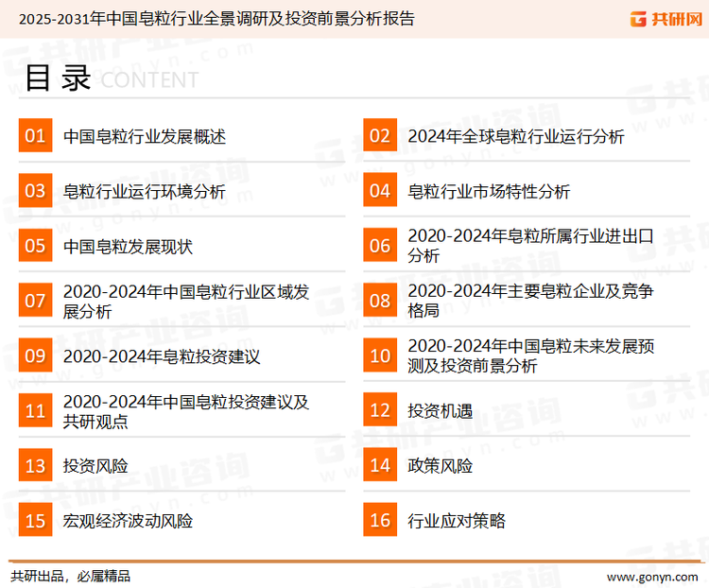Click the orange 02 number box
Viewport: 709px width, 588px height.
[x=380, y=135]
